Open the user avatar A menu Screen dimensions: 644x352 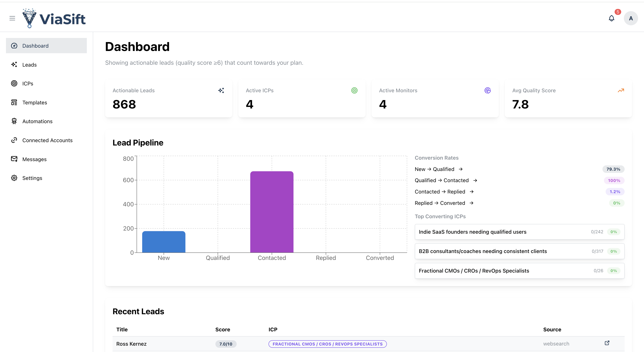pos(631,18)
